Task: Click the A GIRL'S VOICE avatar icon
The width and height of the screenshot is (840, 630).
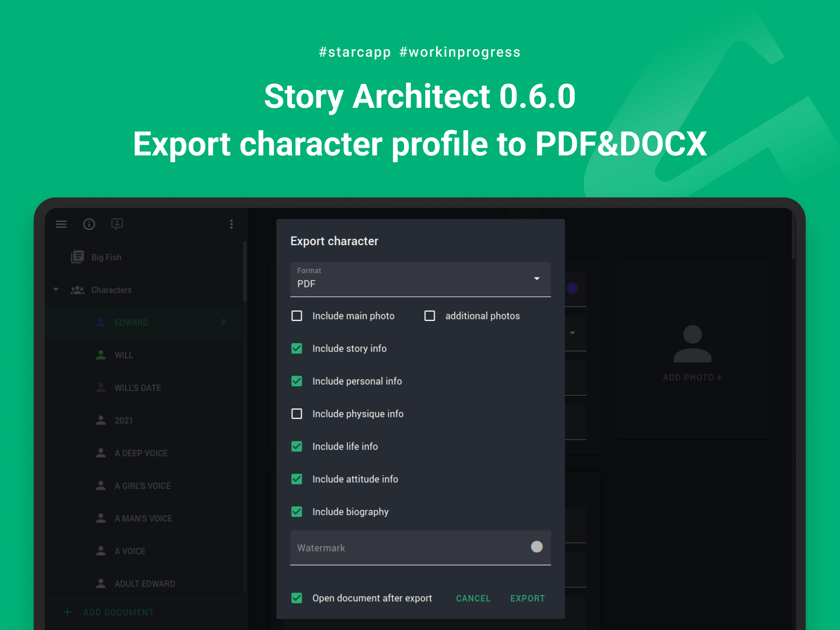Action: (101, 486)
